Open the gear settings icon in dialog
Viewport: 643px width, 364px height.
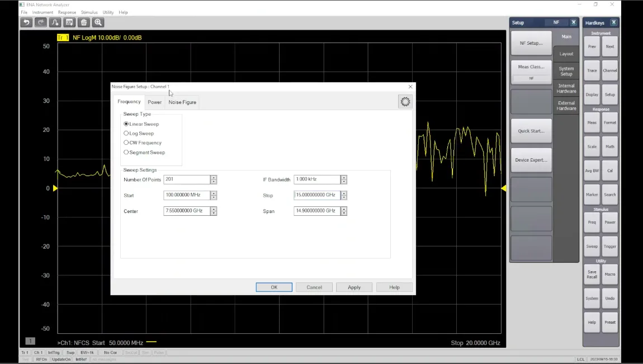coord(405,102)
